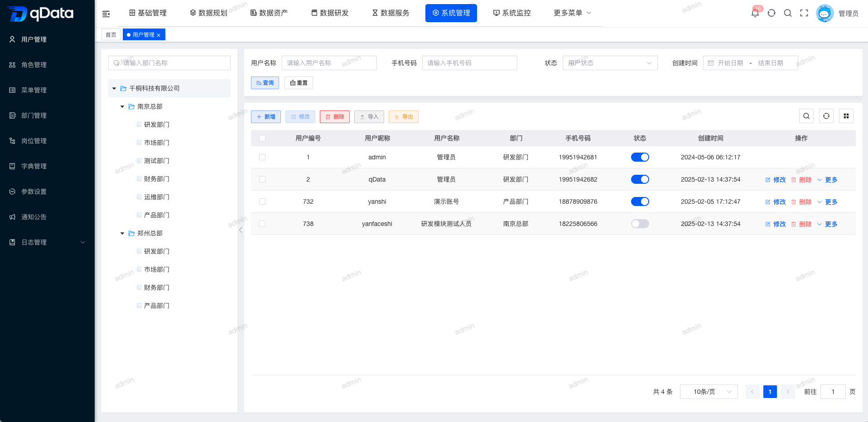Screen dimensions: 868x422
Task: Collapse the department tree panel arrow
Action: (x=241, y=230)
